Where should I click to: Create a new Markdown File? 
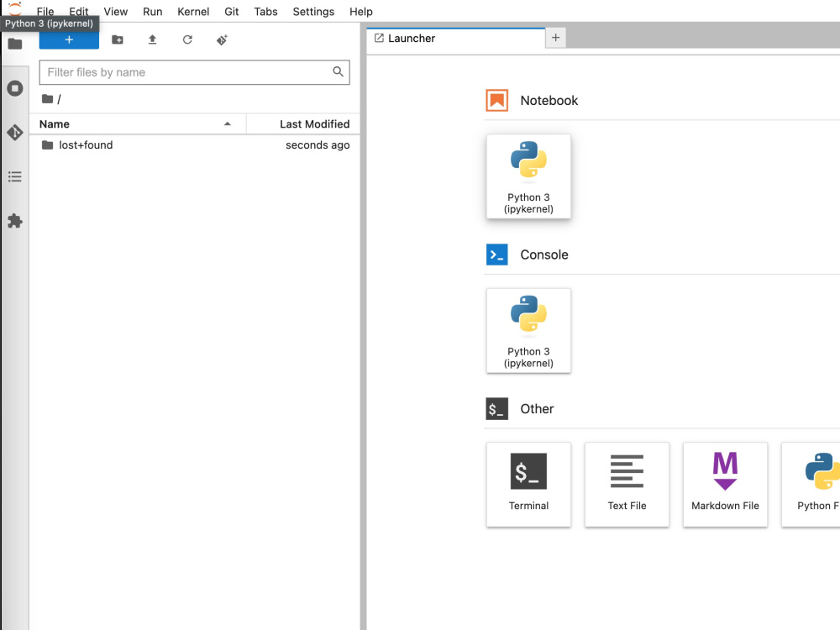coord(726,485)
